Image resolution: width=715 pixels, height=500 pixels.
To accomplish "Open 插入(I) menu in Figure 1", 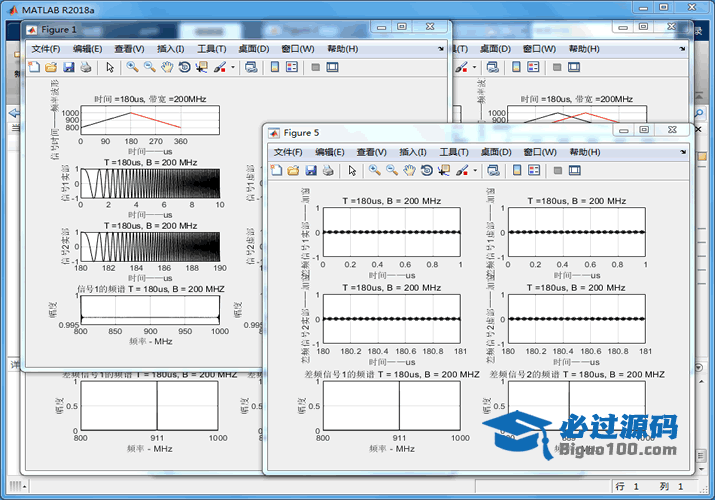I will point(171,48).
